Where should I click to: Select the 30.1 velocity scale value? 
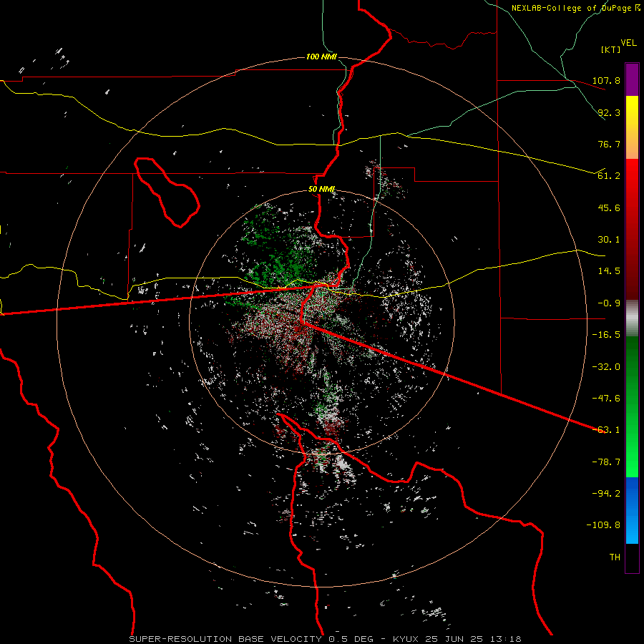609,240
